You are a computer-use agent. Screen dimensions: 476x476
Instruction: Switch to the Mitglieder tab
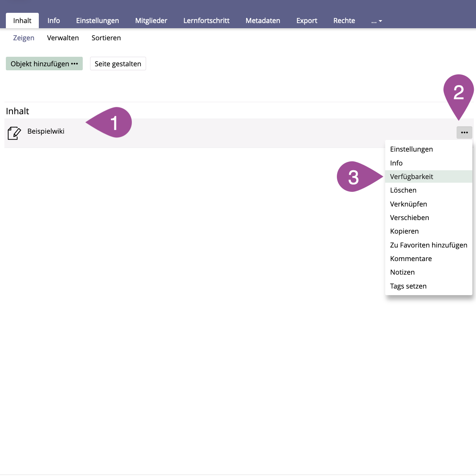coord(151,21)
